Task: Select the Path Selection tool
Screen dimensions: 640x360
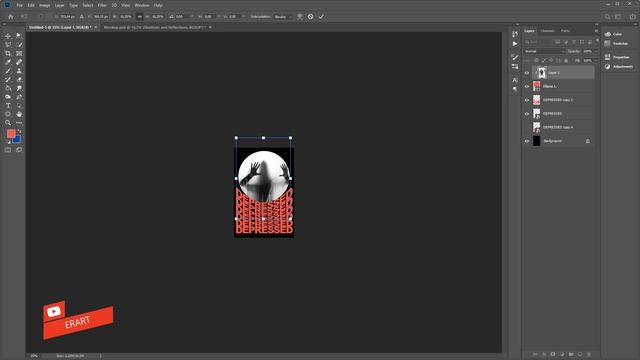Action: tap(19, 106)
